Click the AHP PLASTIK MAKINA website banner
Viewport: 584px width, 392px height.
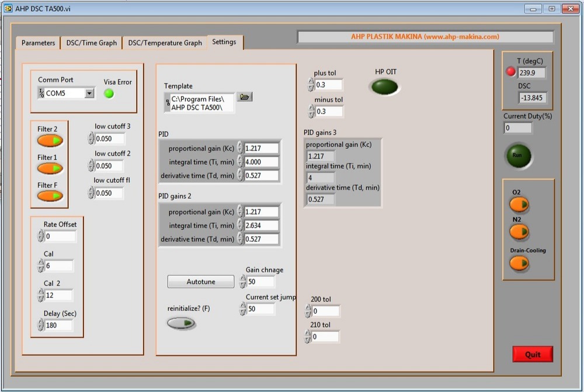(x=425, y=37)
